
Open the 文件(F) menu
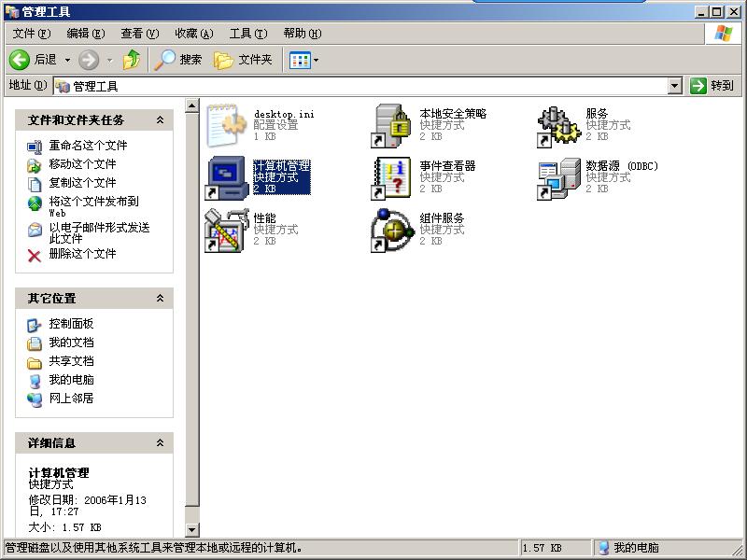point(32,34)
